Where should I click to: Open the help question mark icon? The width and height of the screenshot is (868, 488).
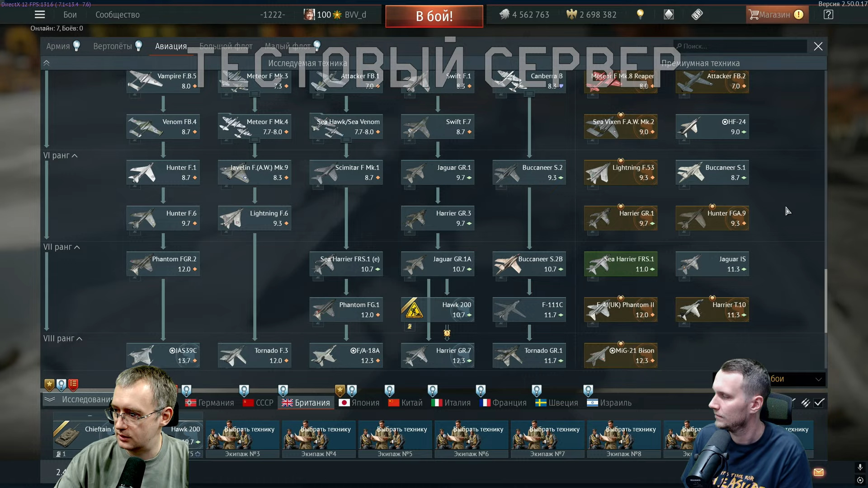tap(828, 14)
